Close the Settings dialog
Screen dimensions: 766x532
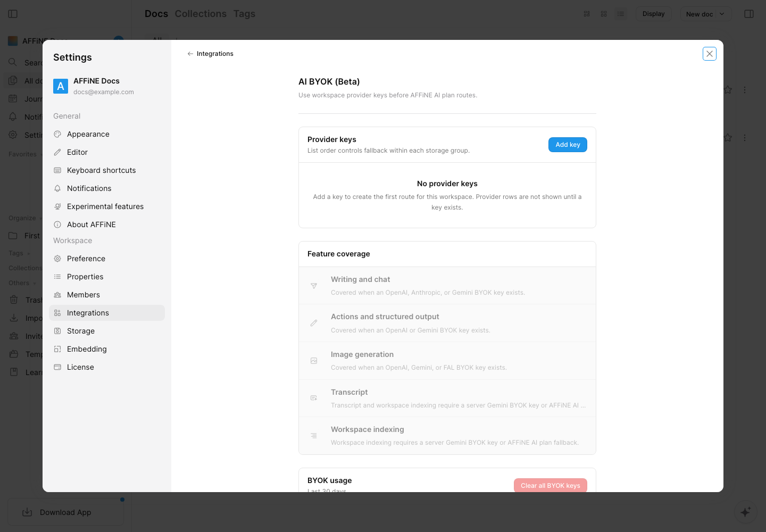point(710,54)
